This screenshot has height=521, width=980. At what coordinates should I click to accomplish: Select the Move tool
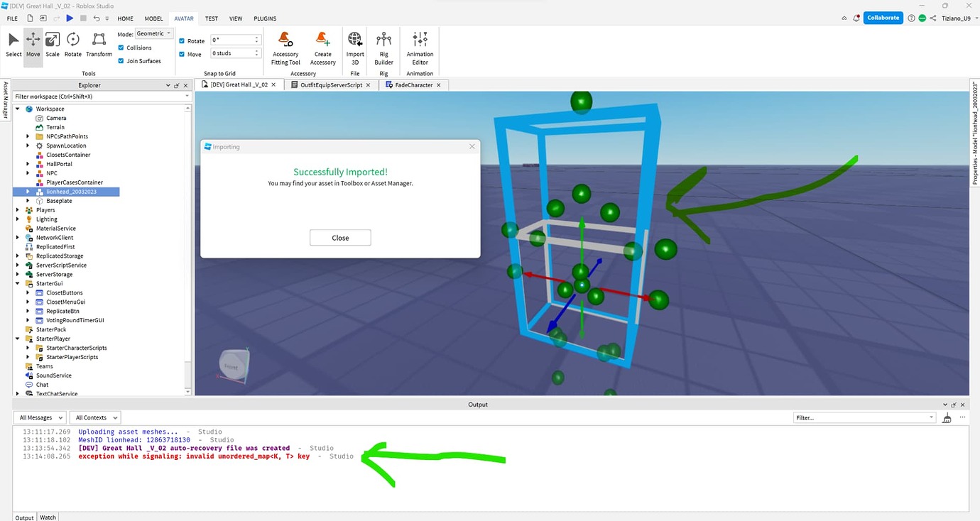[x=33, y=44]
